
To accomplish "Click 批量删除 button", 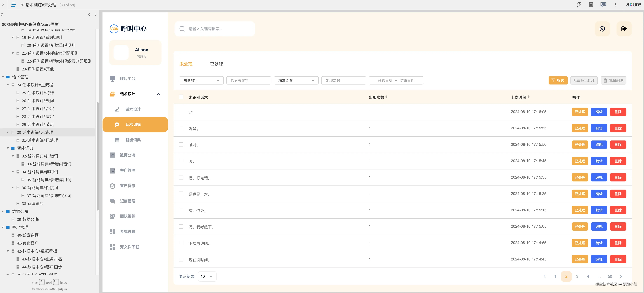I will (613, 80).
